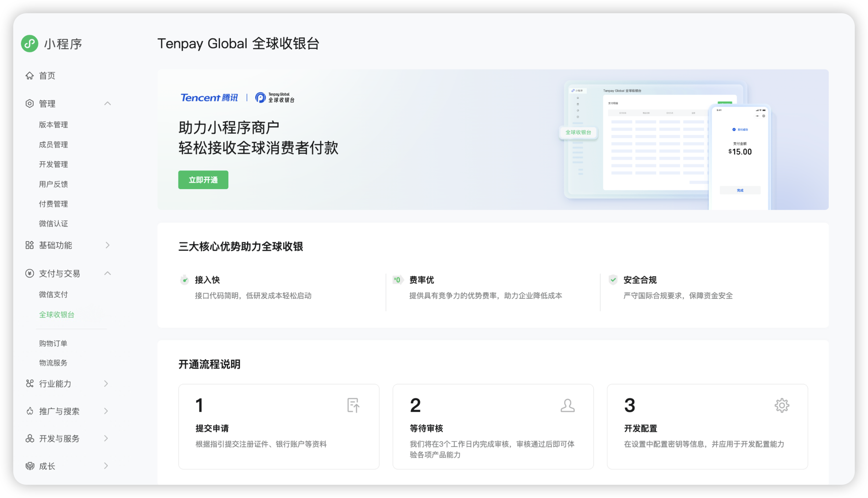868x498 pixels.
Task: Select 微信支付 menu item
Action: (54, 295)
